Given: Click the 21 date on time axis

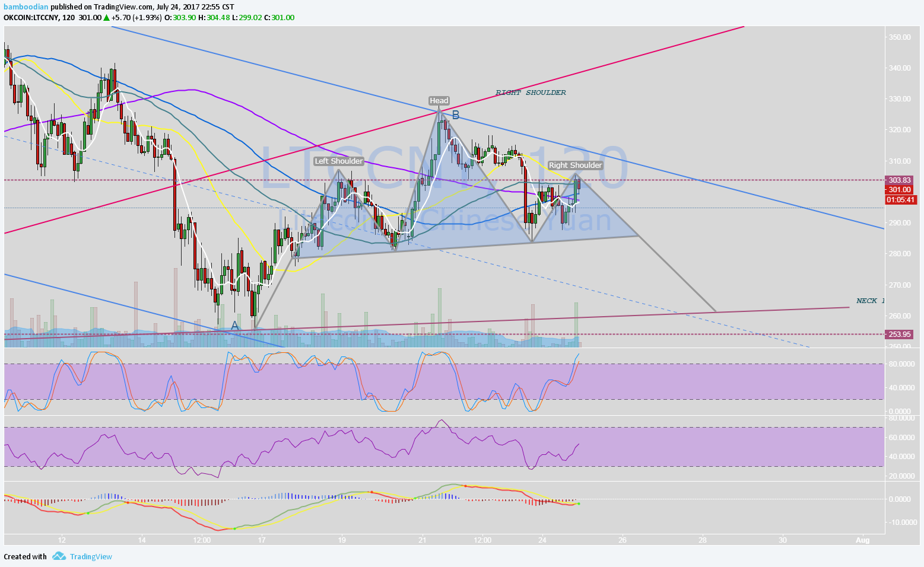Looking at the screenshot, I should click(422, 540).
